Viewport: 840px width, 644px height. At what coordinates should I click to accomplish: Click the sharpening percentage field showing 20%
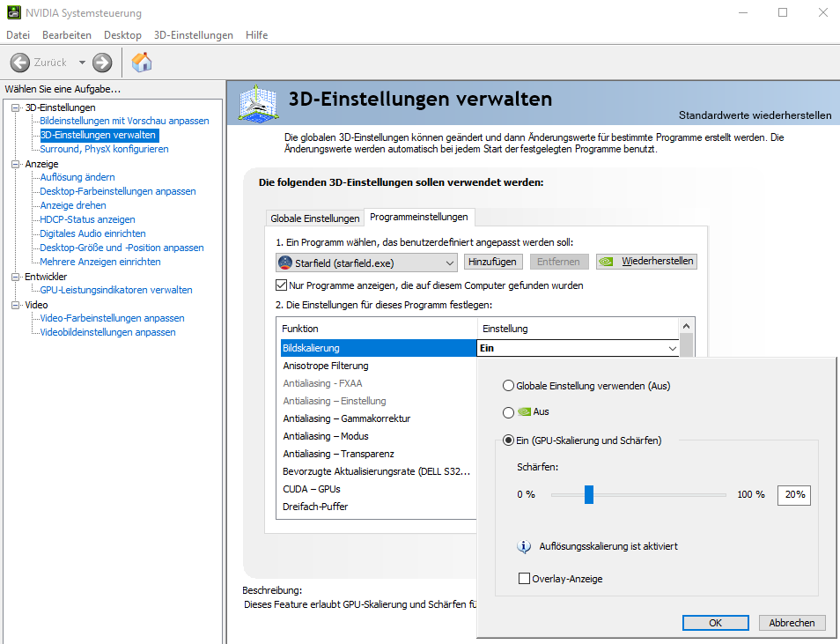point(794,495)
